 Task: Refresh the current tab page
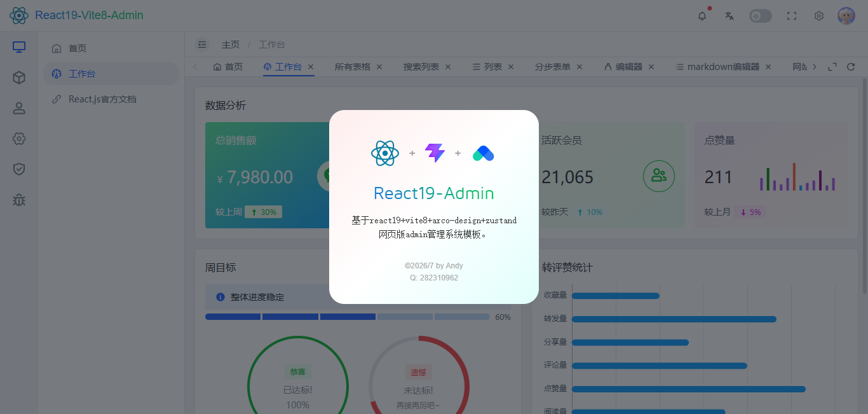[851, 67]
